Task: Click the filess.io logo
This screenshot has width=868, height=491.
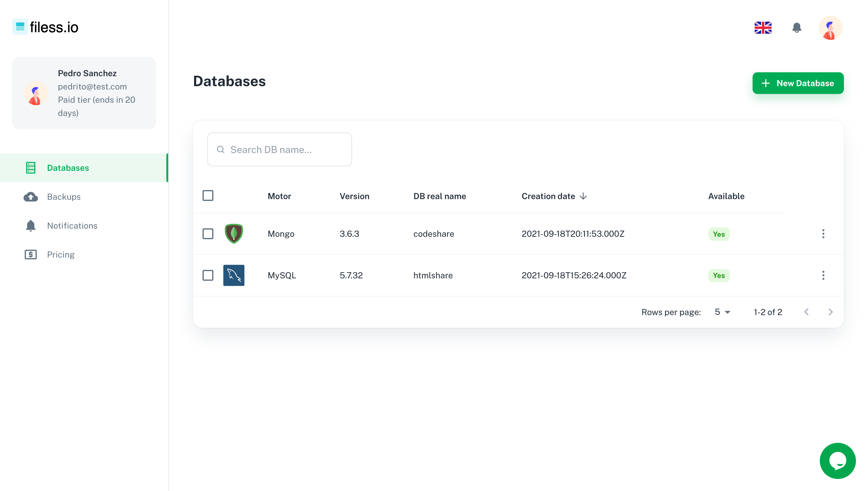Action: [x=45, y=27]
